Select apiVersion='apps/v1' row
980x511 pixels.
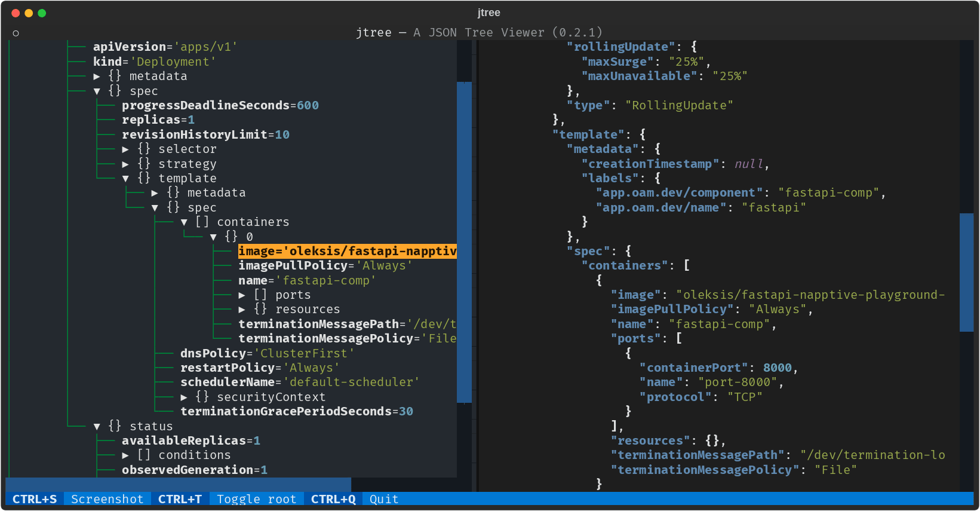[165, 47]
